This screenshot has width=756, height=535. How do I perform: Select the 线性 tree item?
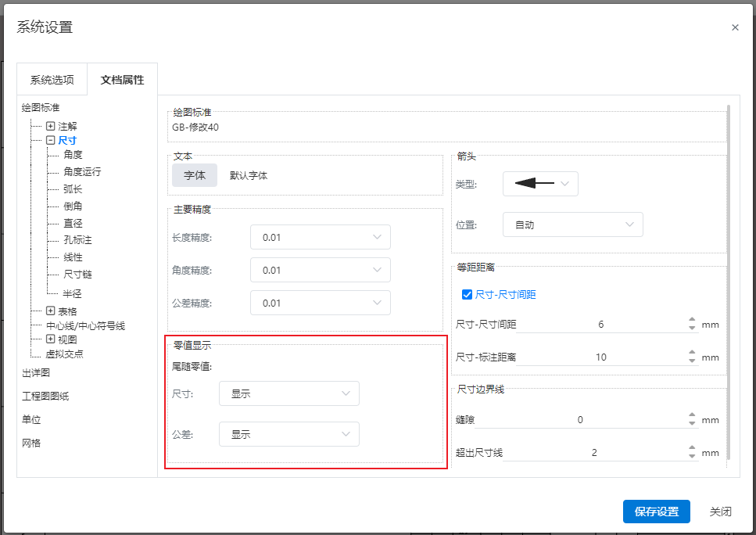tap(73, 257)
